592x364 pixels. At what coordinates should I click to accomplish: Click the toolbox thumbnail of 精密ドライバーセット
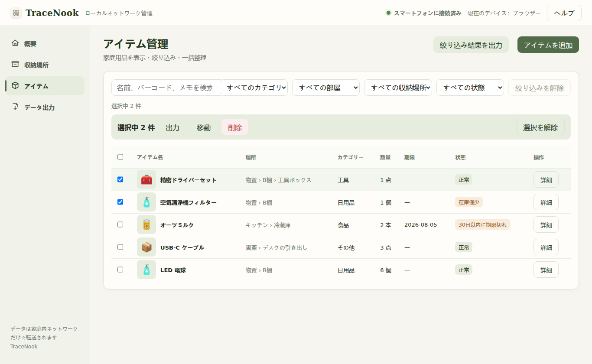tap(146, 179)
